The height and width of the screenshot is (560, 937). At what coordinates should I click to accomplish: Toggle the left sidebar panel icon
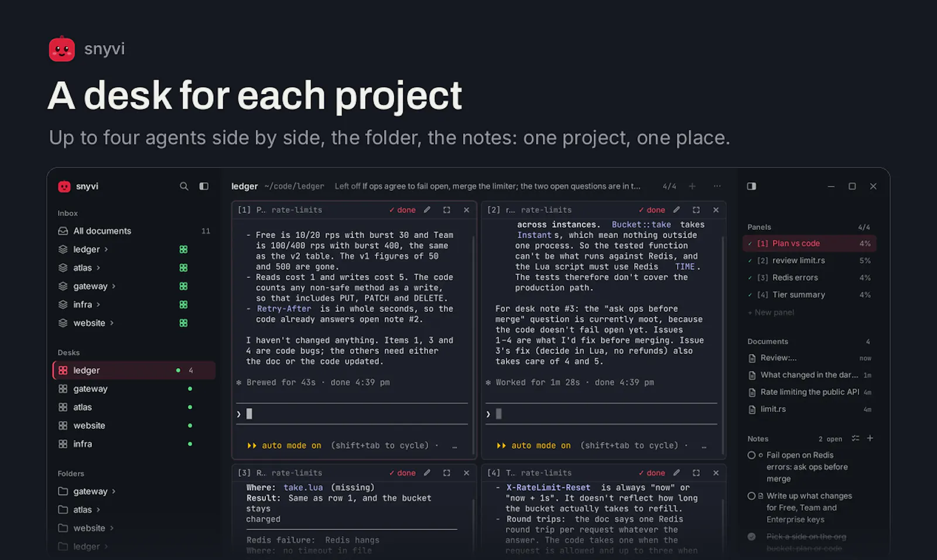click(204, 186)
